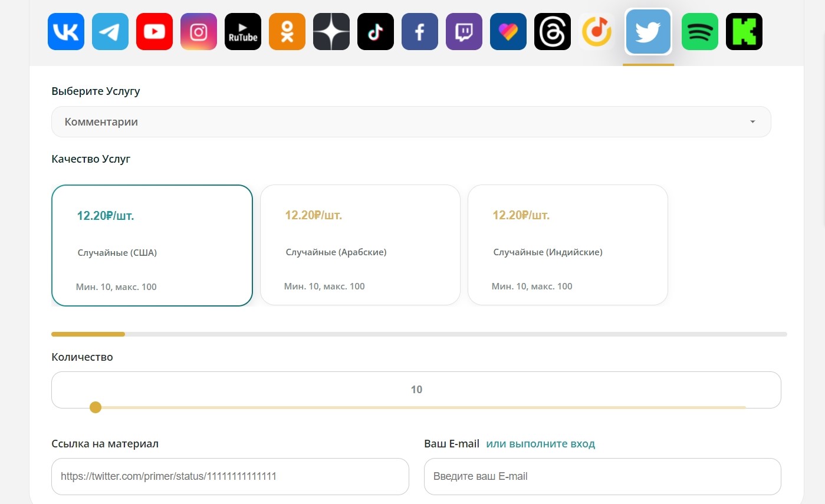Open the Комментарии service dropdown

click(x=411, y=122)
